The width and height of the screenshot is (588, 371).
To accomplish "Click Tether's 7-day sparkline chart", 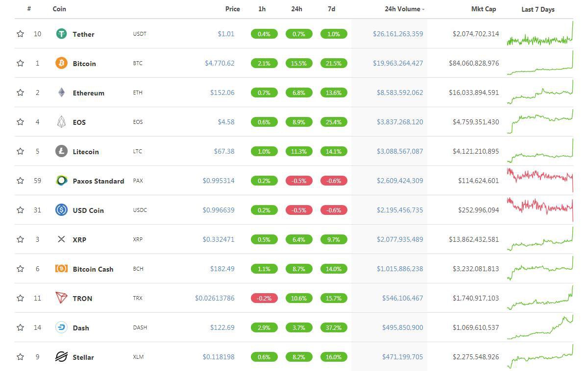I will click(x=540, y=34).
